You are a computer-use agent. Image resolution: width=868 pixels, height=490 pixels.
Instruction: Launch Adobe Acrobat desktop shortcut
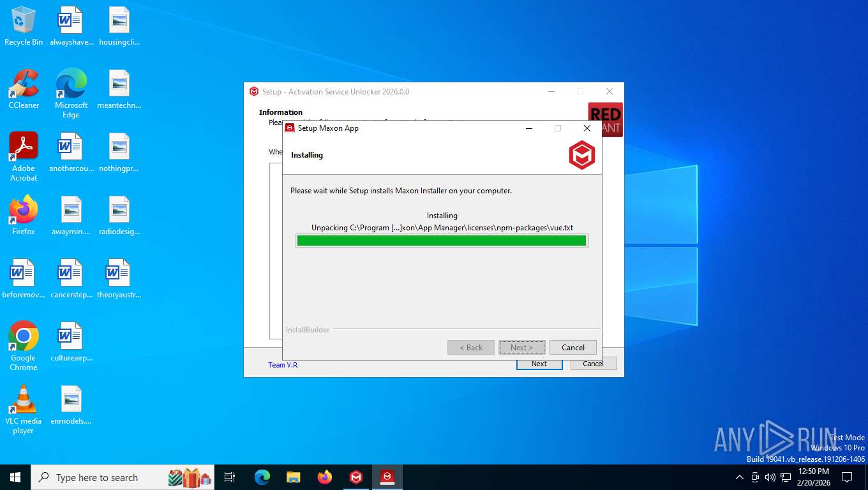(24, 157)
